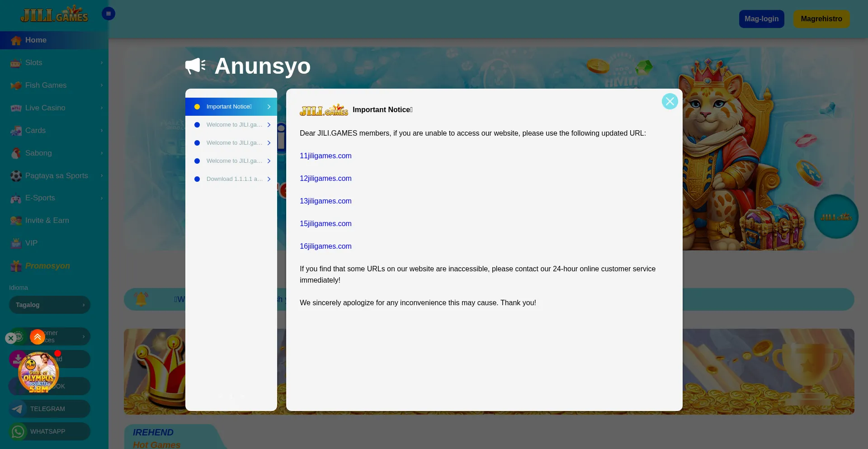The height and width of the screenshot is (449, 868).
Task: Open the Download 1.1.1.1 announcement tab
Action: pyautogui.click(x=231, y=179)
